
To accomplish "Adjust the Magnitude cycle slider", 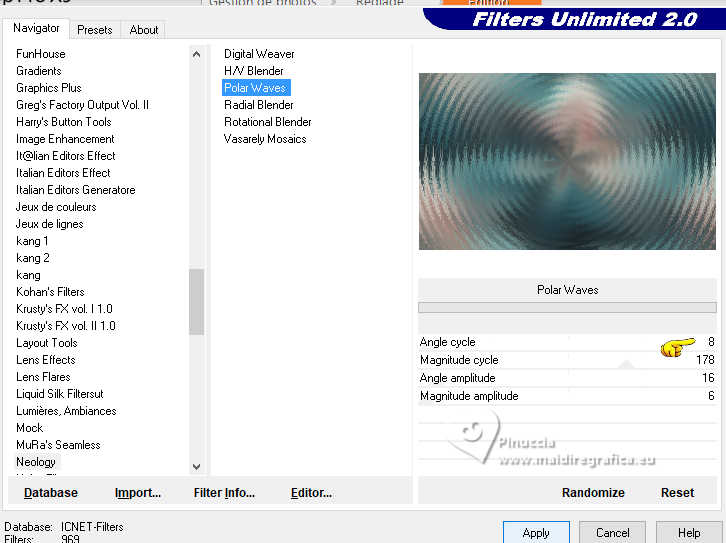I will [x=567, y=360].
